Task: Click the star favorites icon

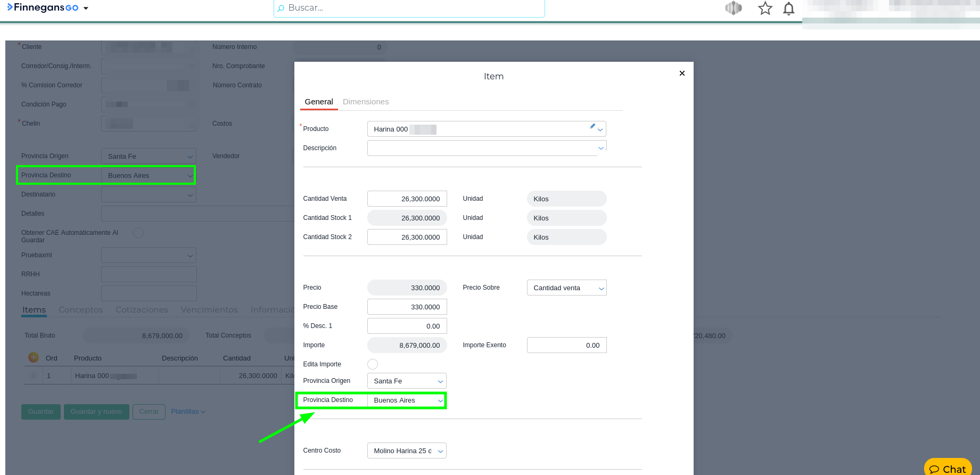Action: point(765,9)
